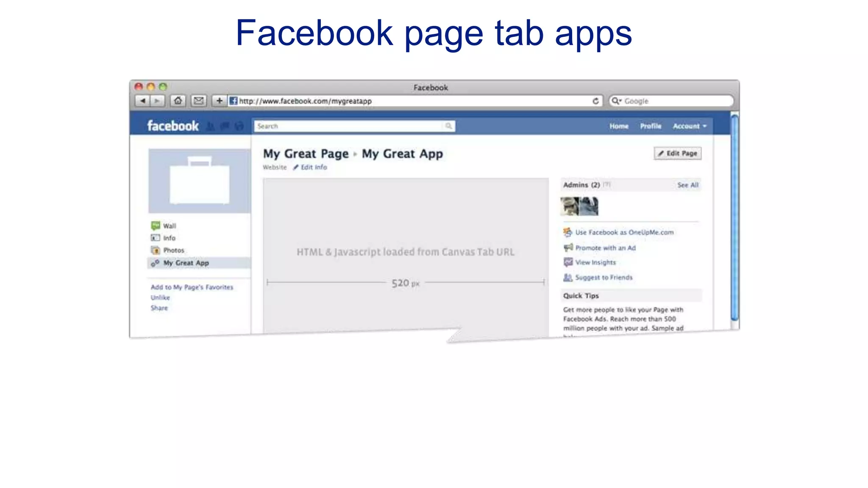Go back with the browser back arrow
The height and width of the screenshot is (488, 868).
[142, 101]
